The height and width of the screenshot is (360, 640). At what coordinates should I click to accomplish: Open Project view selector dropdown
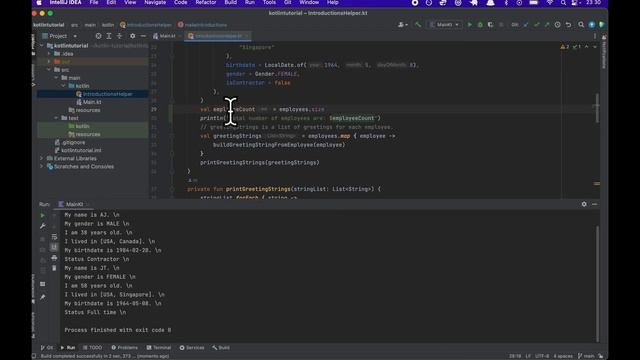point(59,36)
